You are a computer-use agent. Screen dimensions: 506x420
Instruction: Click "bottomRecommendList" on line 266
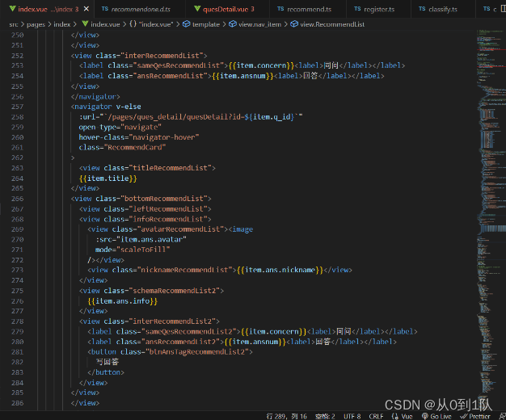164,199
